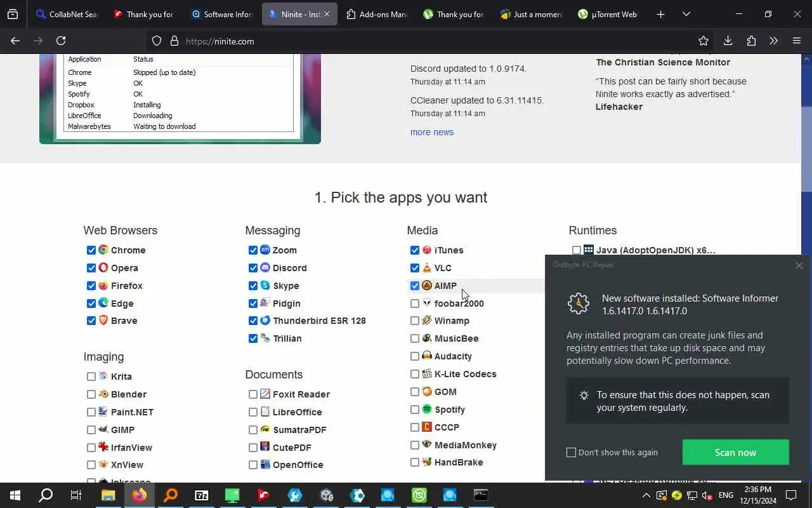Open the Firefox downloads panel
The height and width of the screenshot is (508, 812).
pos(728,41)
